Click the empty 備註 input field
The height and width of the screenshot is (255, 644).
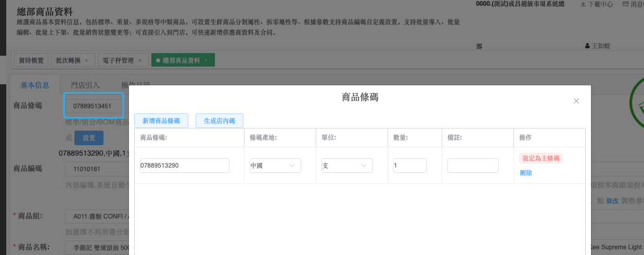point(473,165)
